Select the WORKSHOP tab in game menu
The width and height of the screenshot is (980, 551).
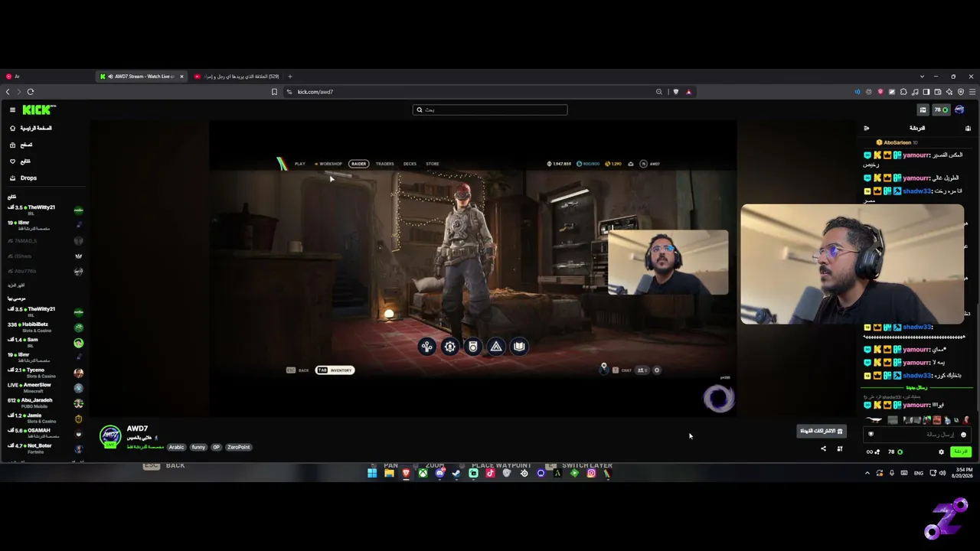pos(330,164)
